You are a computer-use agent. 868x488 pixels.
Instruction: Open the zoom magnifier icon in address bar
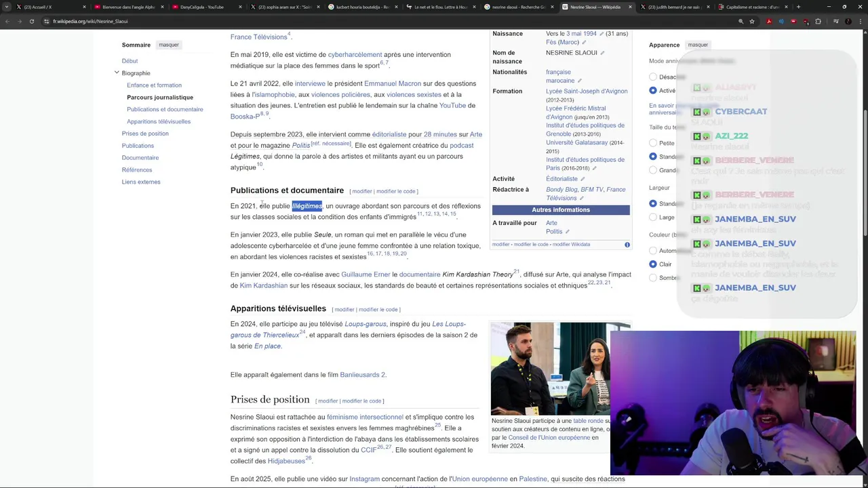741,21
